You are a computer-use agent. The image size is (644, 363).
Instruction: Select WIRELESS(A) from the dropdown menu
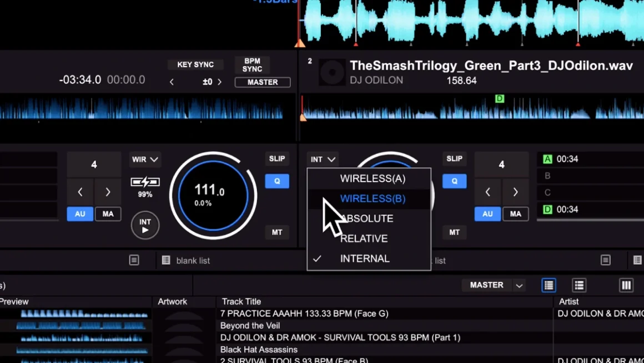click(372, 178)
